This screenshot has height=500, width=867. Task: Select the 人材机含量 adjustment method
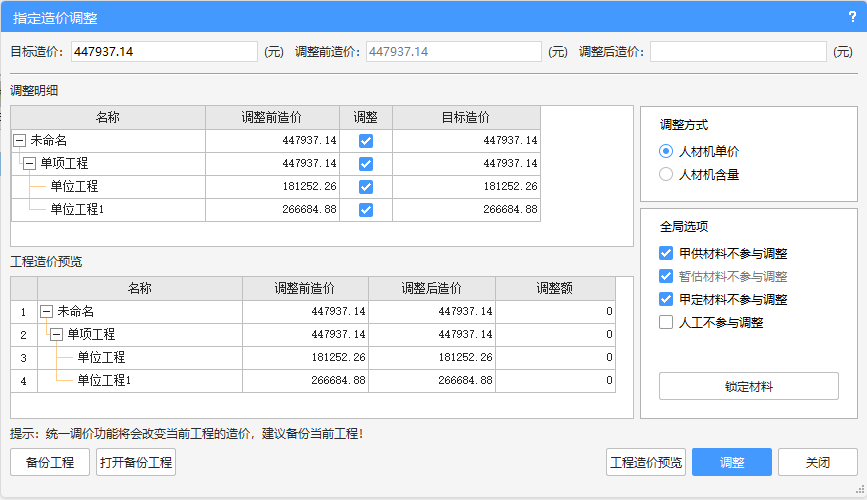point(666,175)
